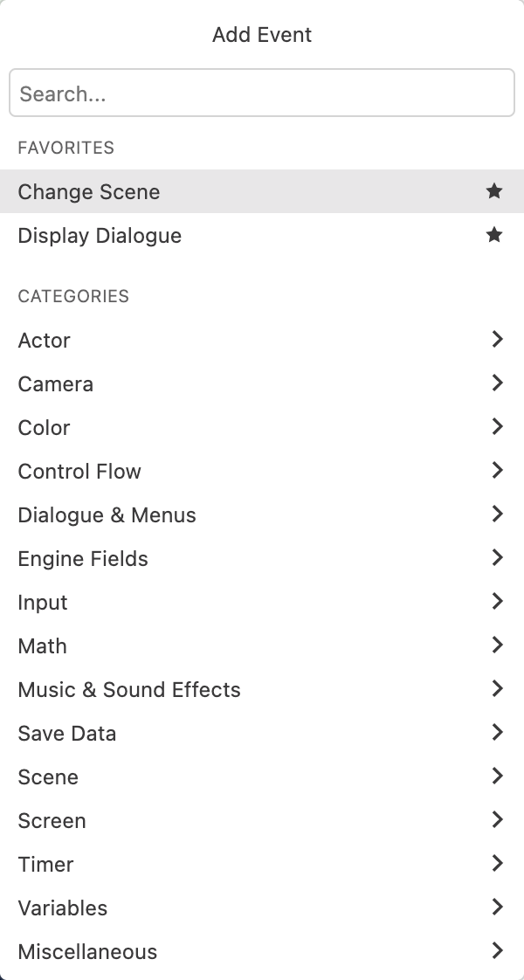Expand the Actor category chevron
524x980 pixels.
click(x=497, y=340)
